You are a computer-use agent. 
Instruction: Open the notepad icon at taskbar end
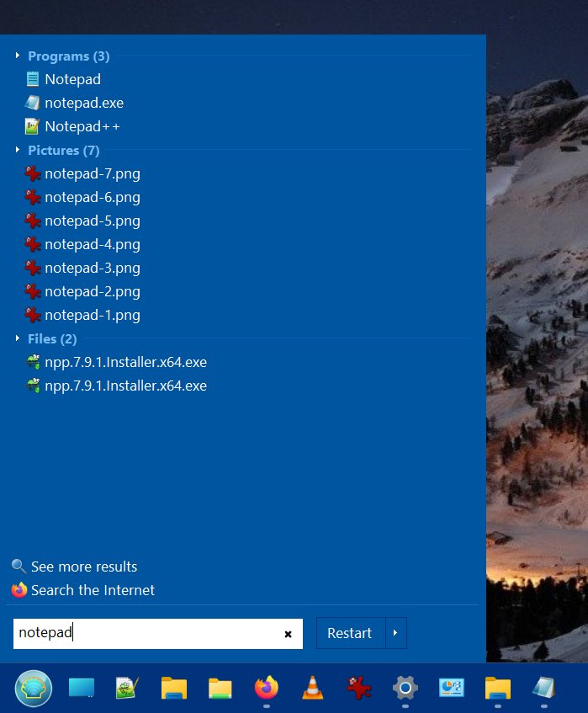click(544, 688)
